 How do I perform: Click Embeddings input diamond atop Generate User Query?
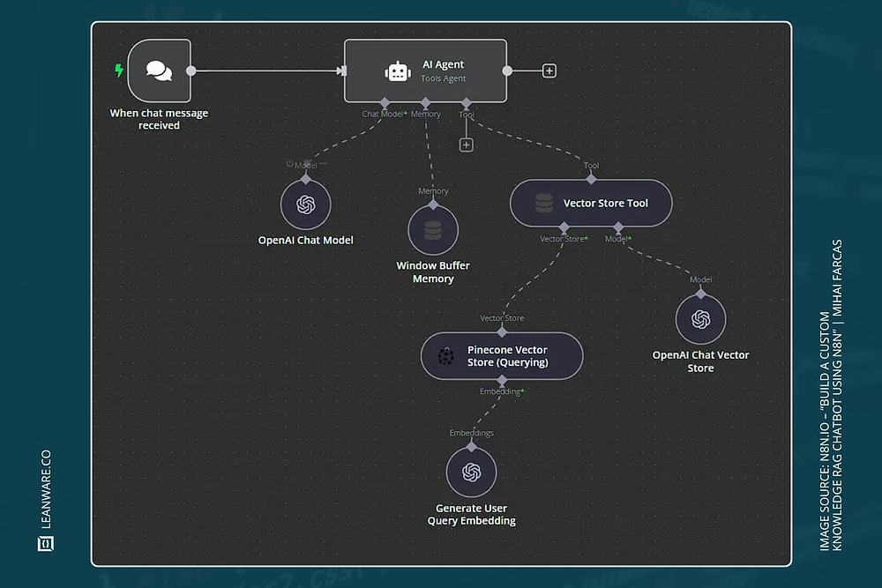coord(471,447)
